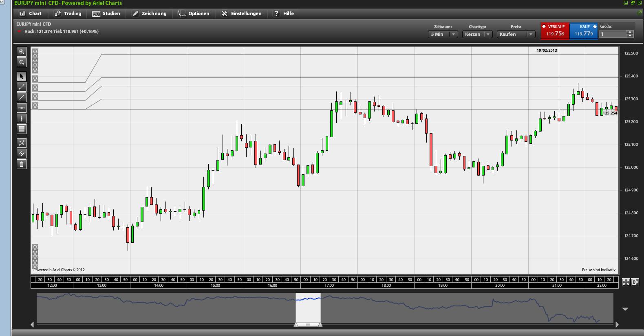
Task: Click the 'Powered b Ariel Charts © 2012' text
Action: pyautogui.click(x=59, y=270)
